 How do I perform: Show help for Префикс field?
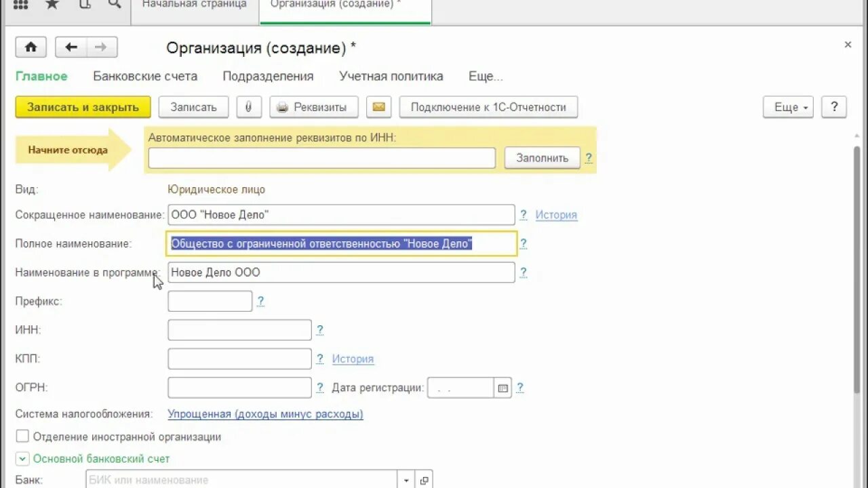(260, 301)
